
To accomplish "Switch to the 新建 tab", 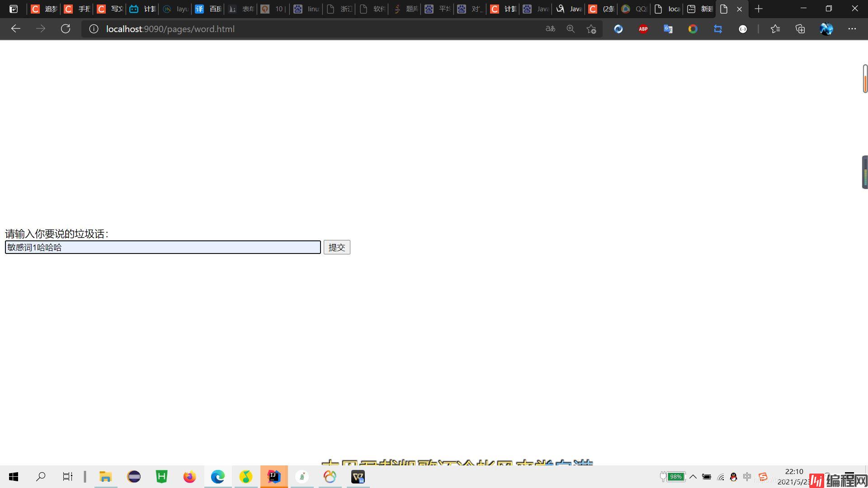I will 700,9.
